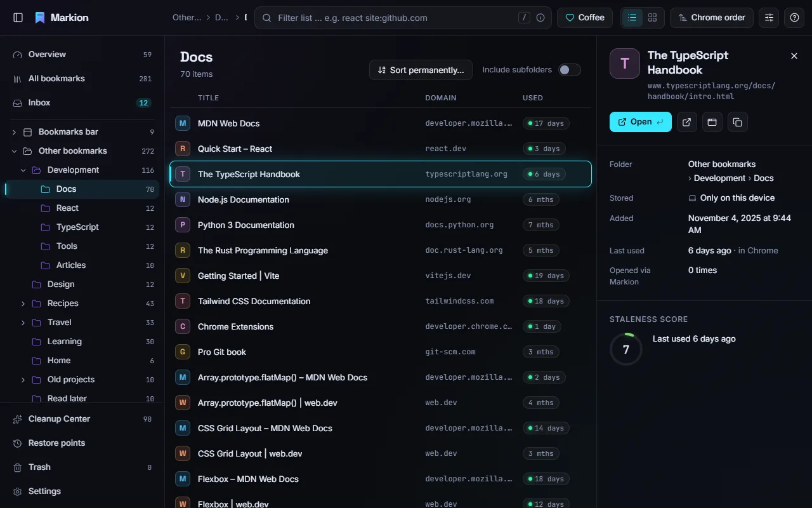This screenshot has height=508, width=812.
Task: Collapse the Other bookmarks folder
Action: coord(14,151)
